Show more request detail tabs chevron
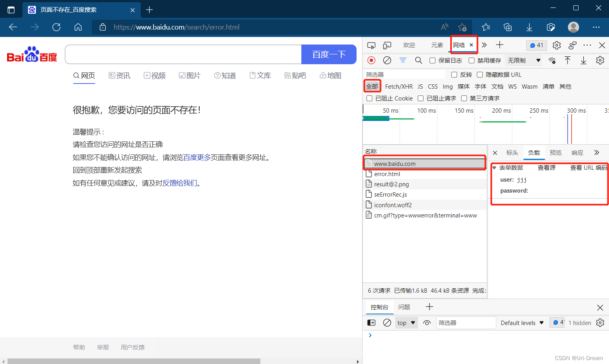Screen dimensions: 609x364 click(x=596, y=152)
